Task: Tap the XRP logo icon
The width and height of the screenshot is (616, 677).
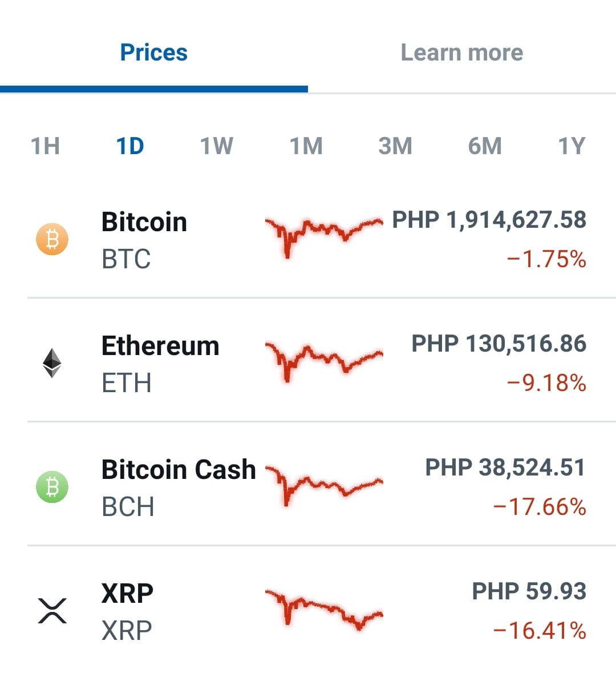Action: [52, 611]
